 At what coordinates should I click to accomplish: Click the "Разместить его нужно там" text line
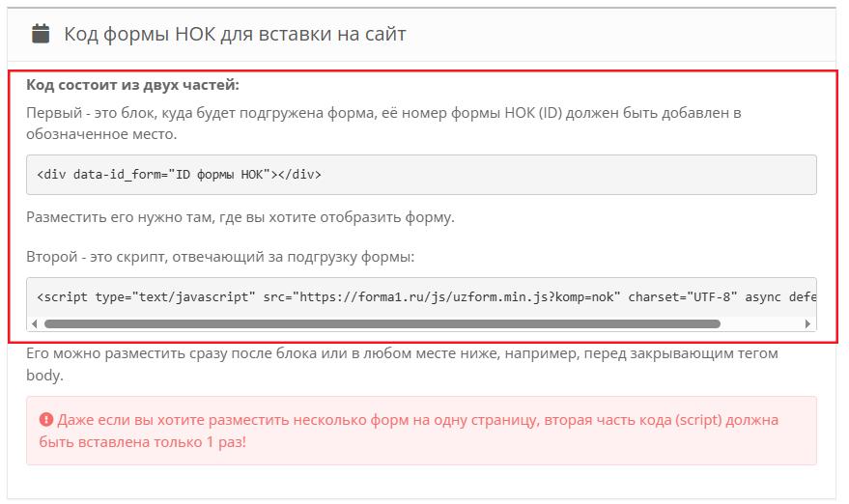(x=240, y=217)
